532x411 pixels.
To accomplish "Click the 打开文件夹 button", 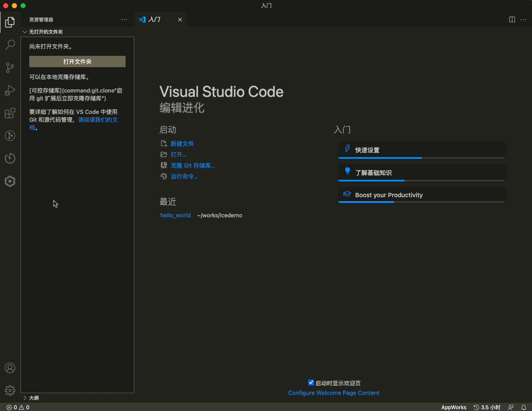I will pos(77,62).
